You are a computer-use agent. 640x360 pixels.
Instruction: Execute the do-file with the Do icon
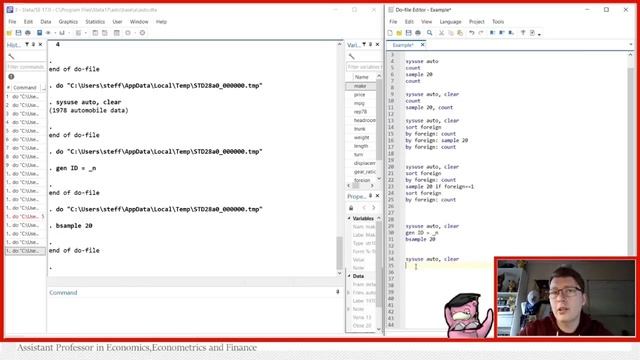click(532, 33)
